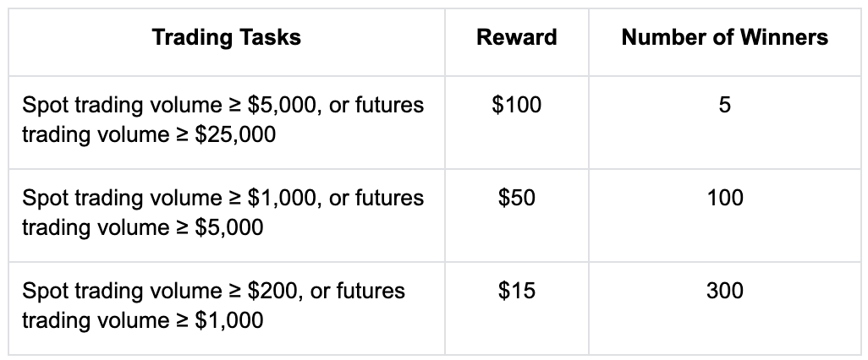Click the ≥ symbol before $25,000
This screenshot has width=868, height=360.
(x=180, y=134)
